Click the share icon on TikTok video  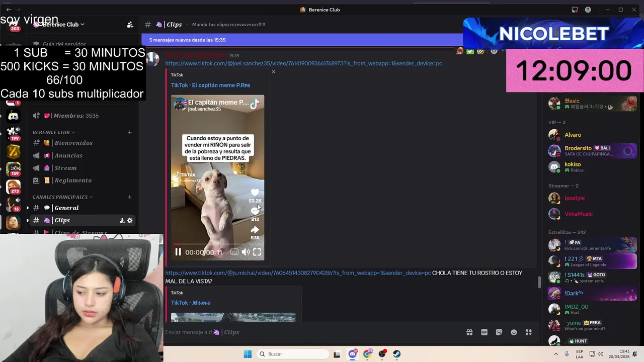click(255, 230)
